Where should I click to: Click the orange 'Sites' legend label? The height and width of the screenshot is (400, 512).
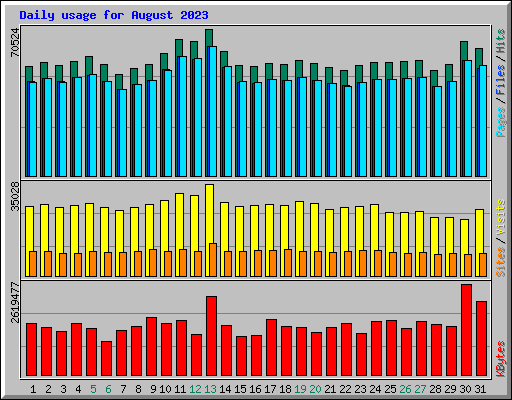pyautogui.click(x=501, y=262)
